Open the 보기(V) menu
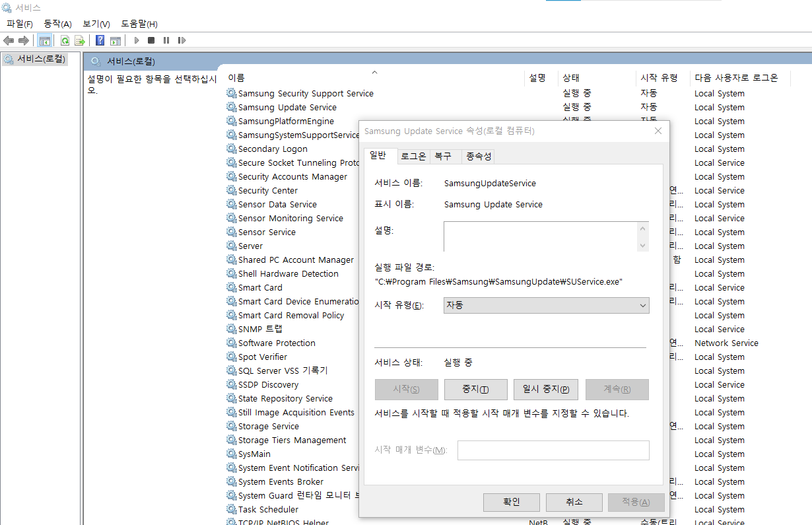 pos(96,24)
